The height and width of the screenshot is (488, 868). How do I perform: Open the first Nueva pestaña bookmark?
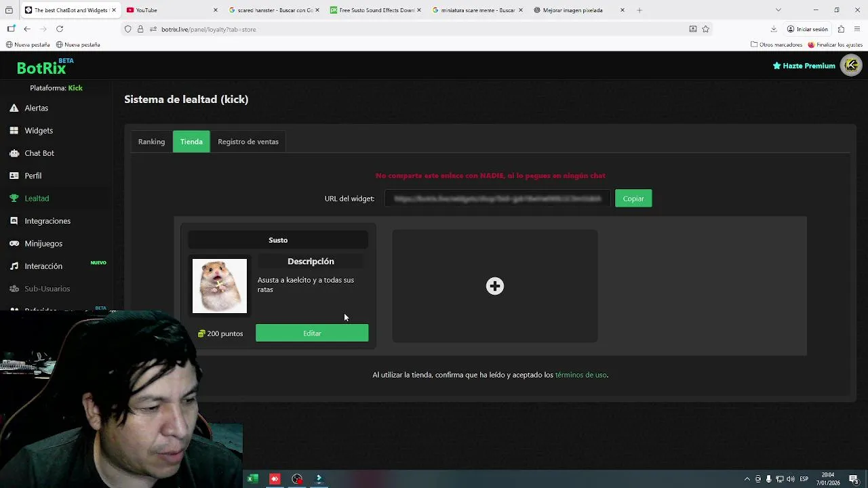tap(28, 45)
